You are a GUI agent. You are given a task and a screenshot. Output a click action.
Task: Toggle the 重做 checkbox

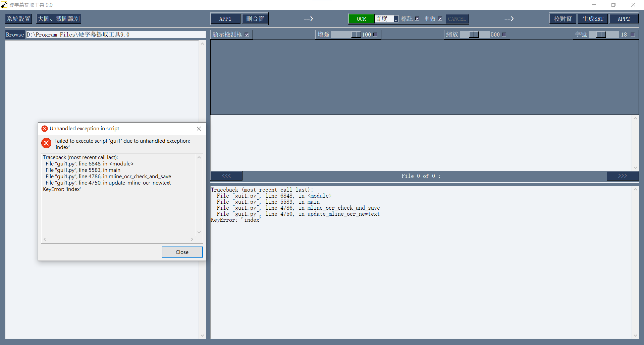click(440, 19)
